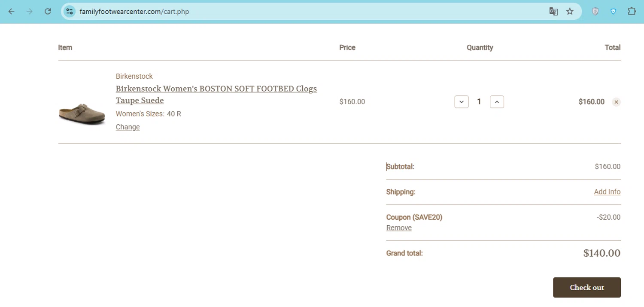This screenshot has width=644, height=307.
Task: Click the Women's Sizes: 40 R text
Action: [149, 114]
